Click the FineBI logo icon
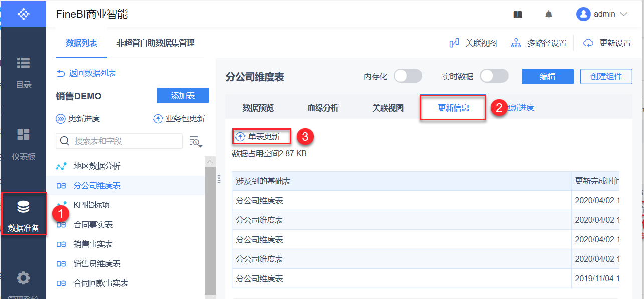 coord(23,14)
